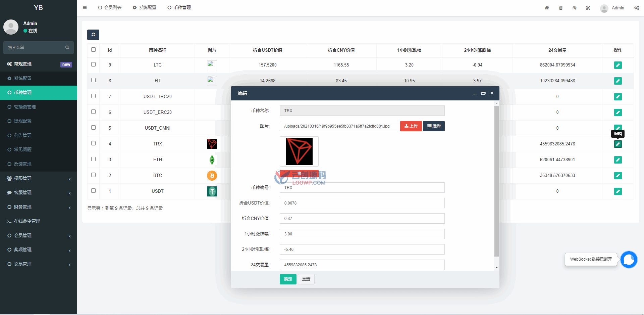The image size is (644, 315).
Task: Open the WebSocket chat bubble icon
Action: coord(629,260)
